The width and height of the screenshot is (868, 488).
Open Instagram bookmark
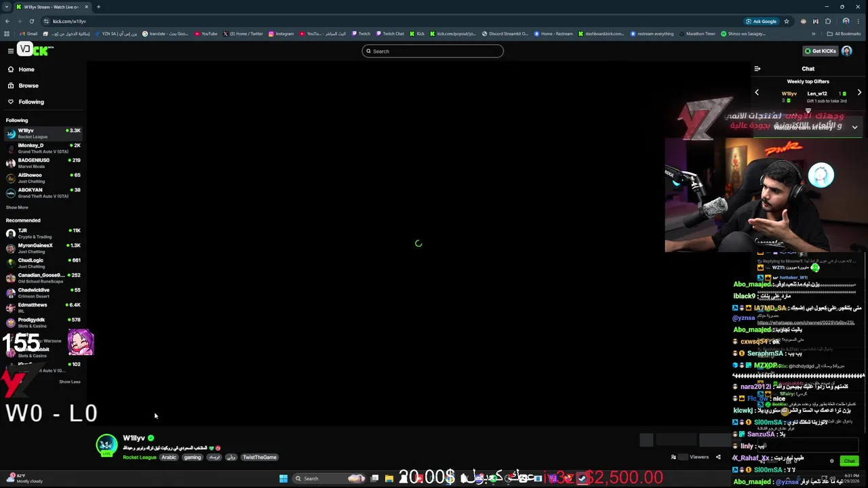281,34
